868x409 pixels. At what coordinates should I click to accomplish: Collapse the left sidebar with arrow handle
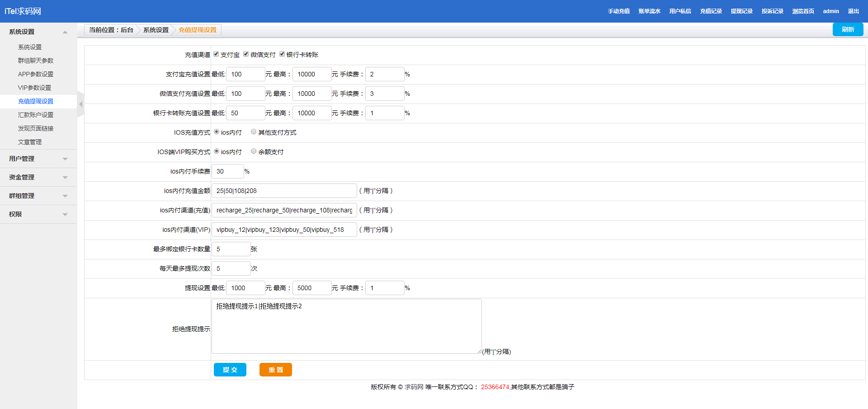(x=80, y=104)
